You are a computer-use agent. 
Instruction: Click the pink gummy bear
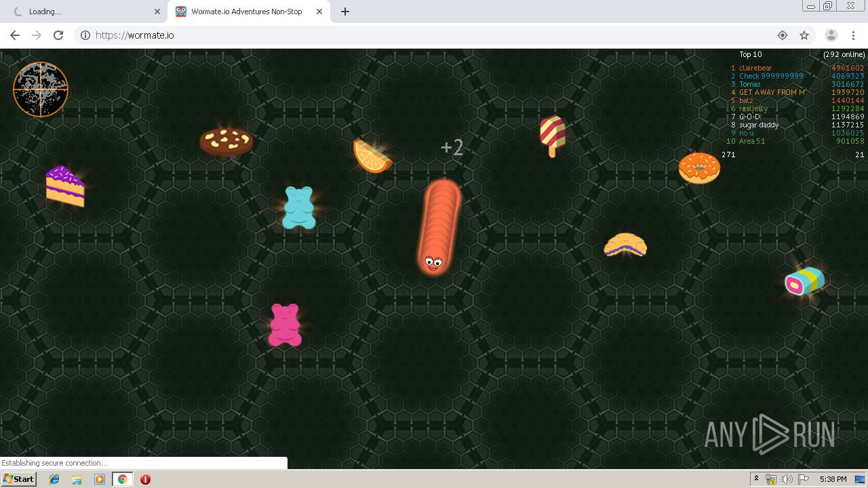(285, 325)
